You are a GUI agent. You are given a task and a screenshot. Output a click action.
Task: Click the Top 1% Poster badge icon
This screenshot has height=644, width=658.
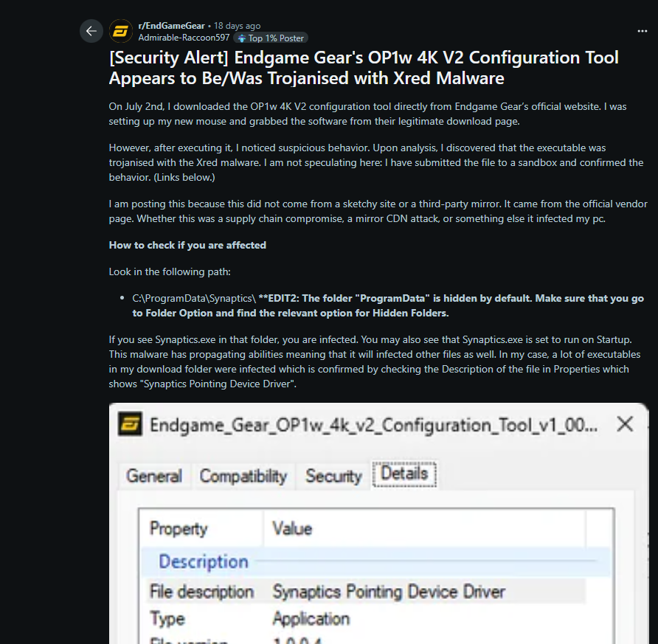[242, 38]
